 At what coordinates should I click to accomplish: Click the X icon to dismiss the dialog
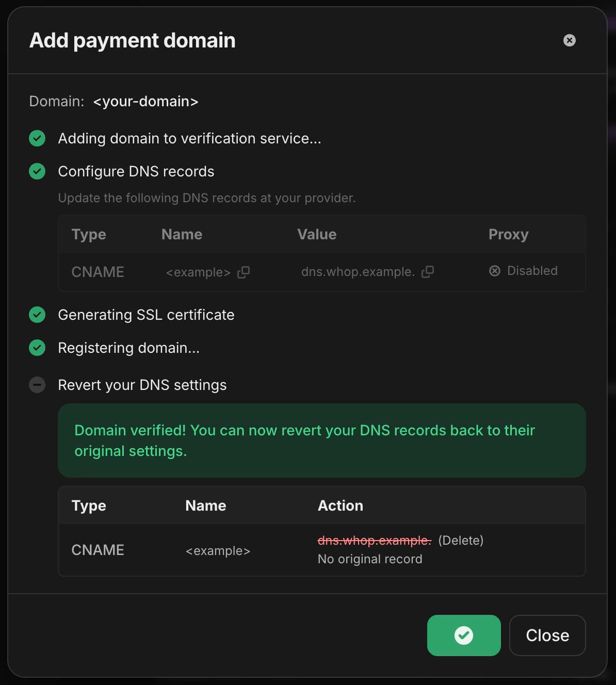point(569,40)
